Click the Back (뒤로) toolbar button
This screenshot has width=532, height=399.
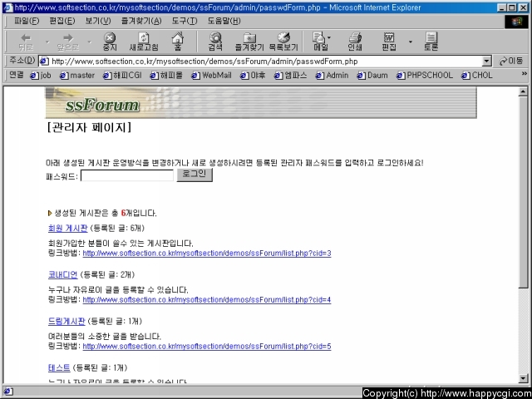click(x=26, y=42)
